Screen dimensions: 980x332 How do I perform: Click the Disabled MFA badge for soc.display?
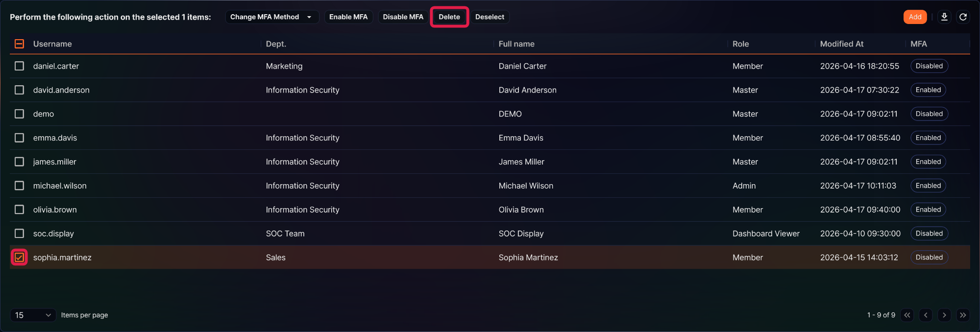[929, 234]
